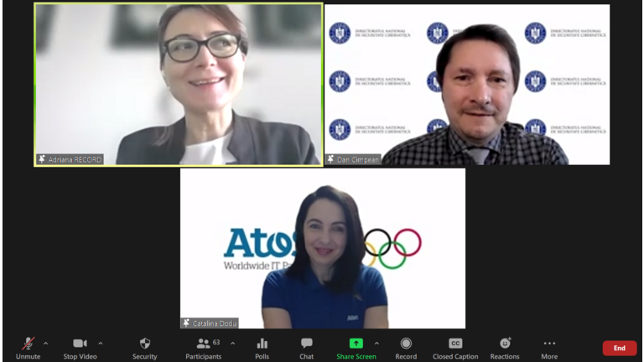The width and height of the screenshot is (644, 362).
Task: Select Adriana RECORD's video tile
Action: [x=178, y=84]
